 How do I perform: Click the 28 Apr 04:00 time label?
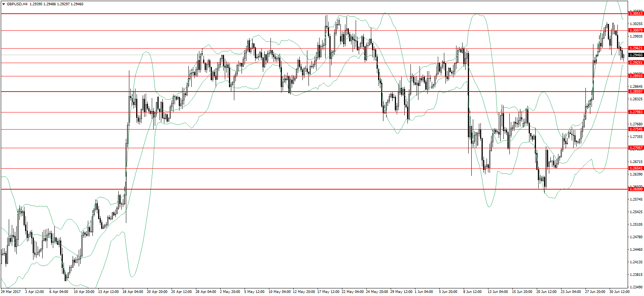[206, 292]
